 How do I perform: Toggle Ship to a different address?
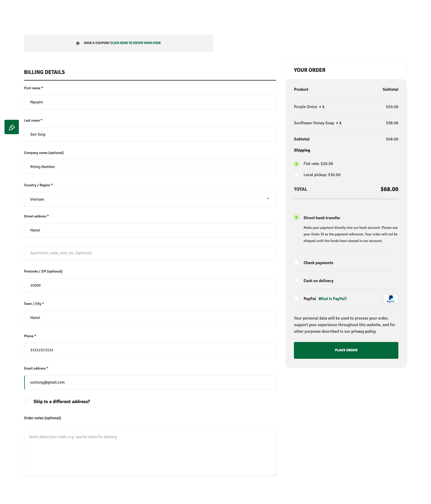click(x=27, y=402)
